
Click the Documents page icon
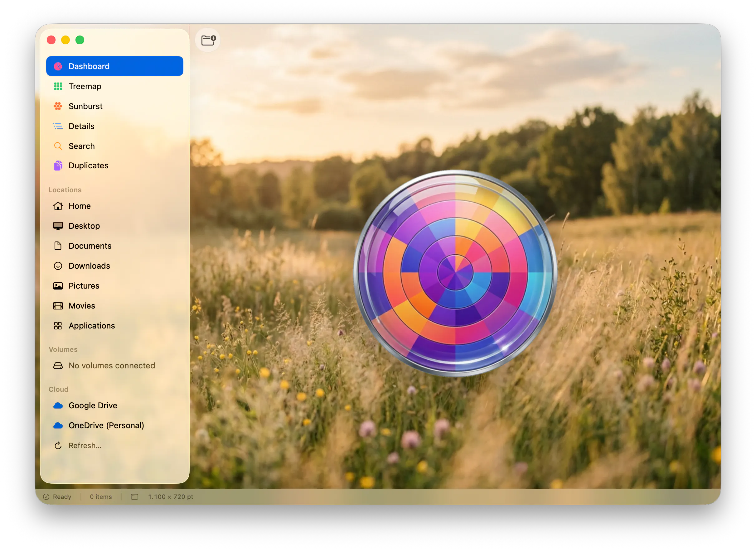pyautogui.click(x=58, y=246)
